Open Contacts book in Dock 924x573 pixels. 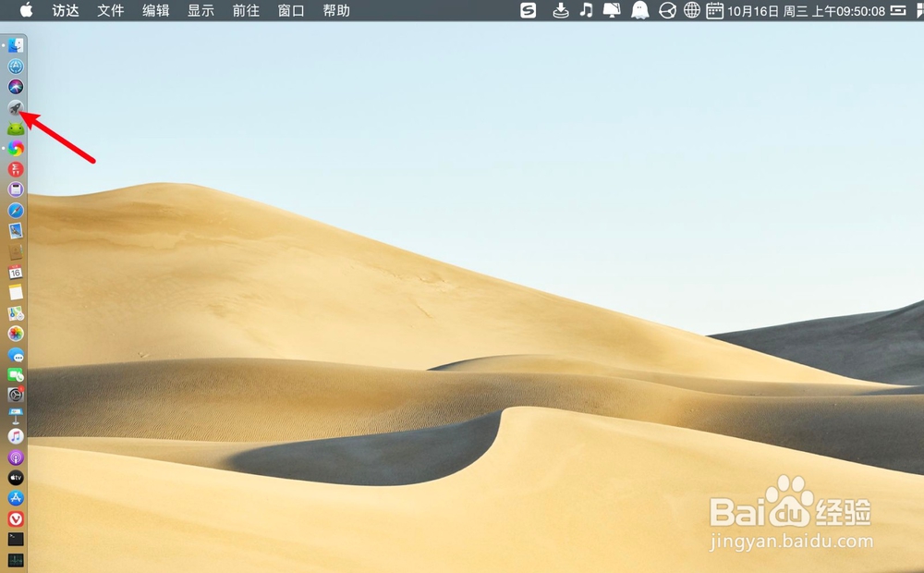point(16,251)
